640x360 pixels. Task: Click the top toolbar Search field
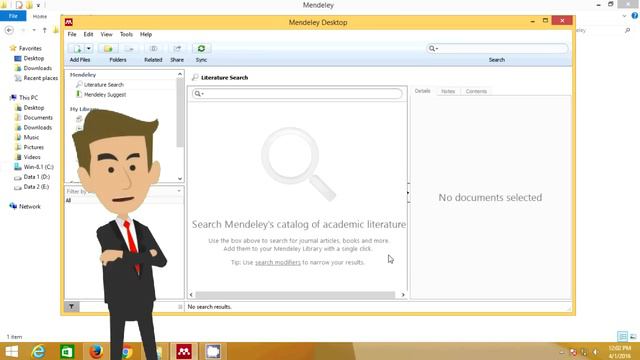click(497, 49)
